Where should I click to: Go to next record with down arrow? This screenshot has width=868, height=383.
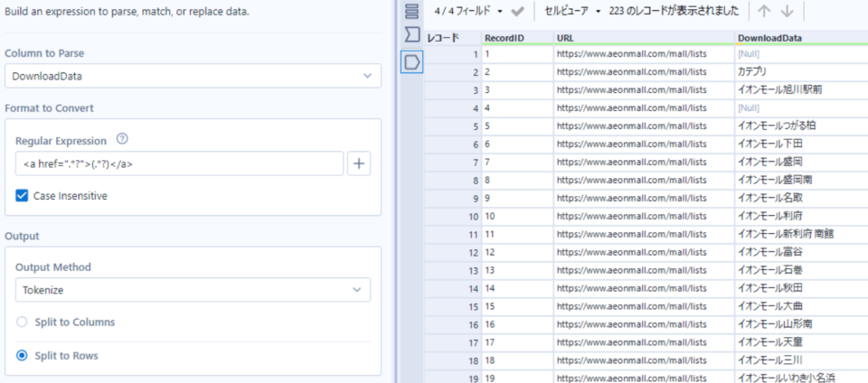(x=787, y=11)
